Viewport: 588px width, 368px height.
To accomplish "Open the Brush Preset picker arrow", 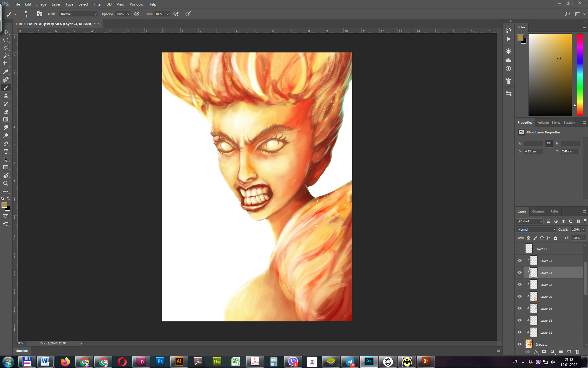I will [x=32, y=14].
